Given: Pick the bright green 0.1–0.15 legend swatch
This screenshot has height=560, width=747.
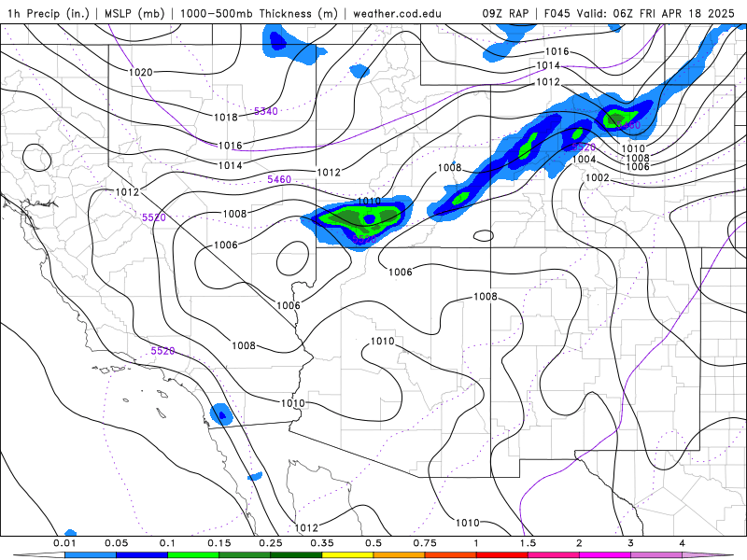Looking at the screenshot, I should click(193, 555).
